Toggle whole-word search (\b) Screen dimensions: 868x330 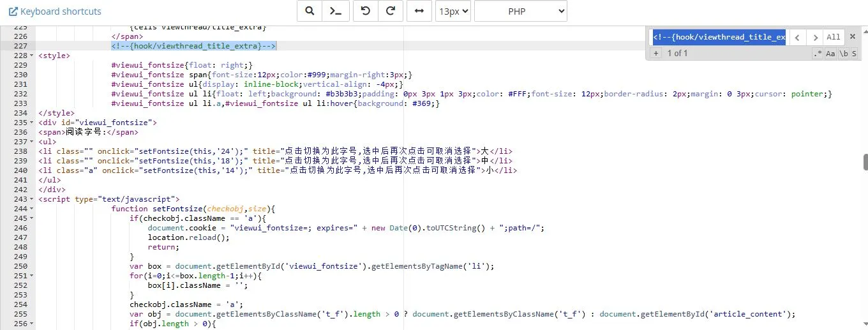tap(843, 54)
